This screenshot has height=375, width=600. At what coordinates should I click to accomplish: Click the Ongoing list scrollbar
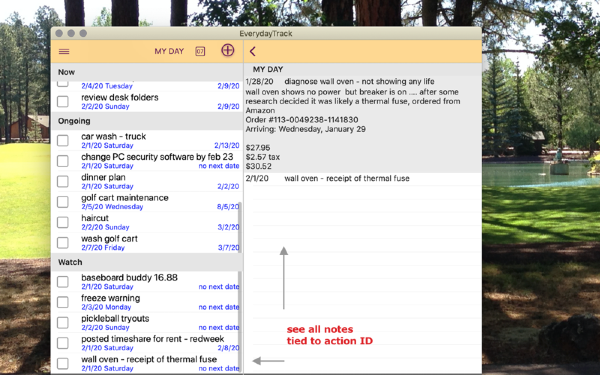(x=240, y=227)
